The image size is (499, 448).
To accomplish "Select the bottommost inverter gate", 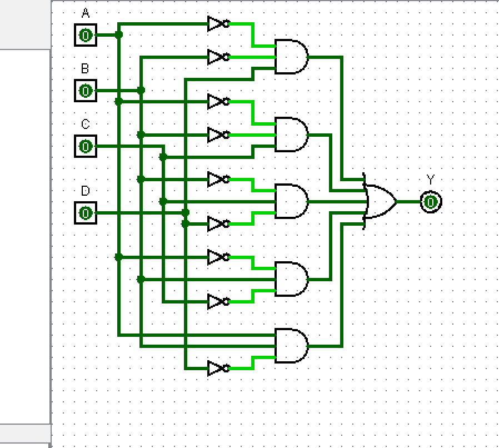I will (217, 367).
